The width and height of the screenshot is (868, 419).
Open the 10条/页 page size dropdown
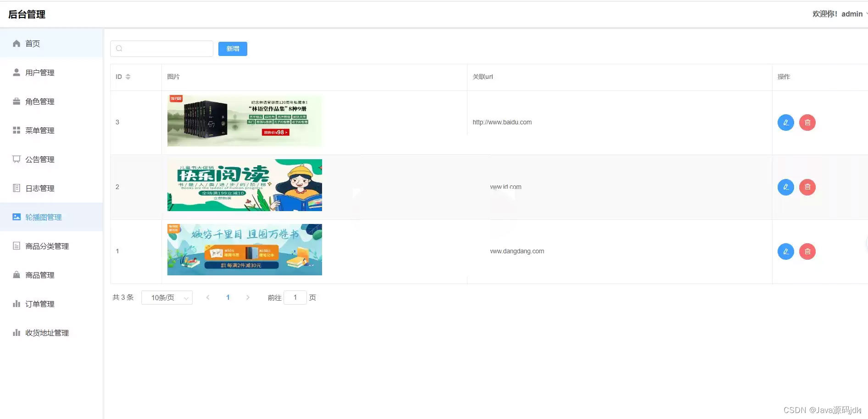coord(167,298)
